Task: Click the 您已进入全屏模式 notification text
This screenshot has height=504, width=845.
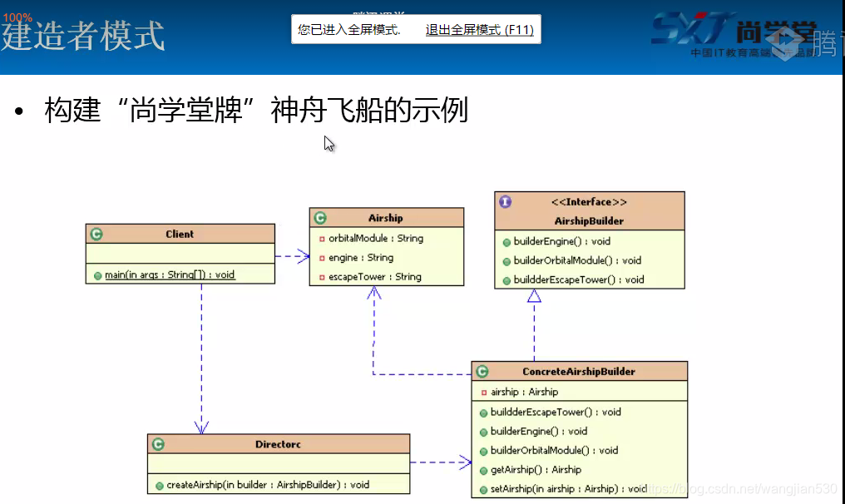Action: point(349,30)
